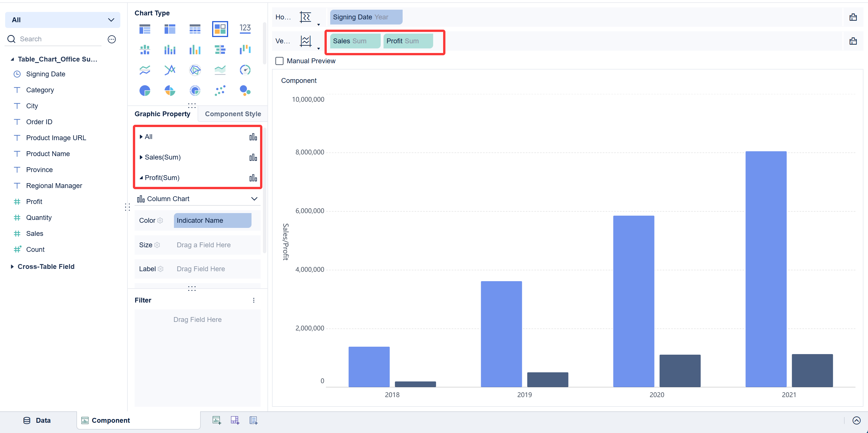Choose the gauge chart type icon

point(245,70)
